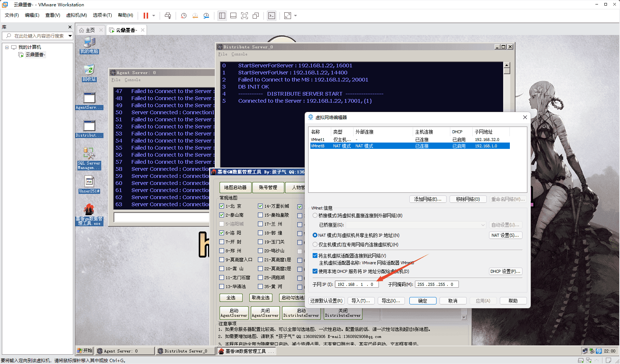Toggle the VM console view icon
The width and height of the screenshot is (620, 364).
(x=272, y=16)
